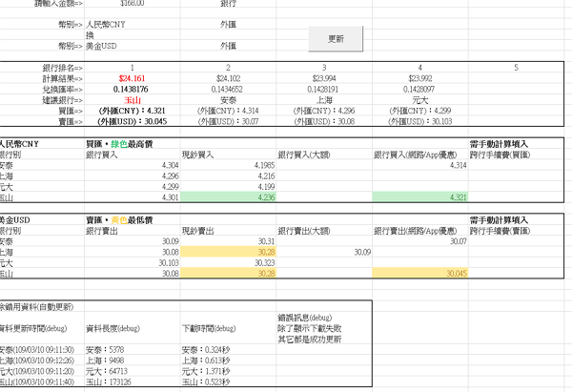572x392 pixels.
Task: Click the 4.1985 cash buy-in cell
Action: click(x=228, y=165)
